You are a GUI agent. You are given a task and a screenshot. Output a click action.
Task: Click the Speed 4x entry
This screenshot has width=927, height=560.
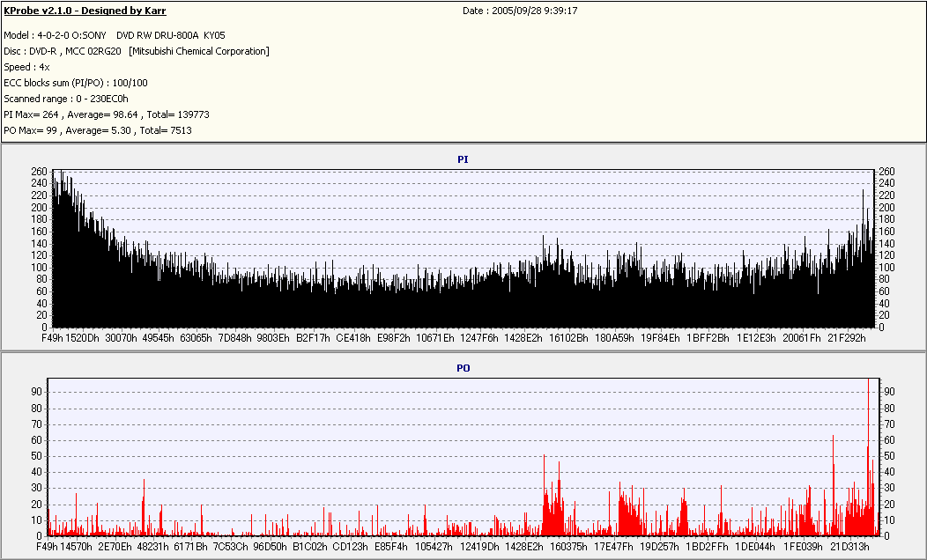(x=26, y=67)
